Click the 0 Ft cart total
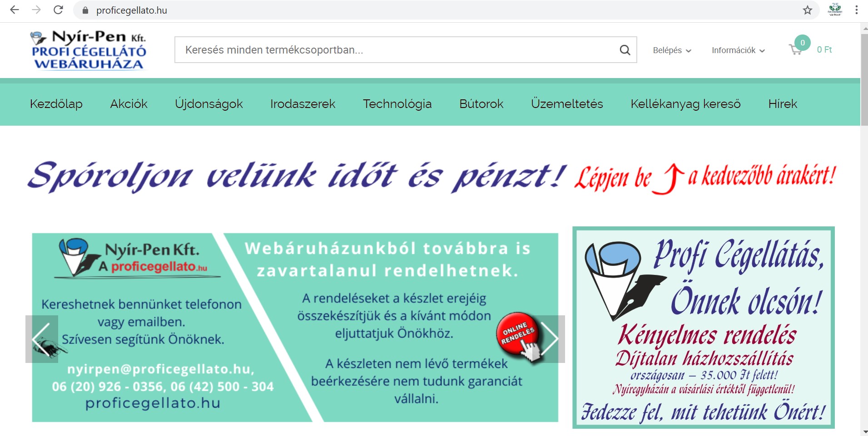The image size is (868, 436). 824,50
